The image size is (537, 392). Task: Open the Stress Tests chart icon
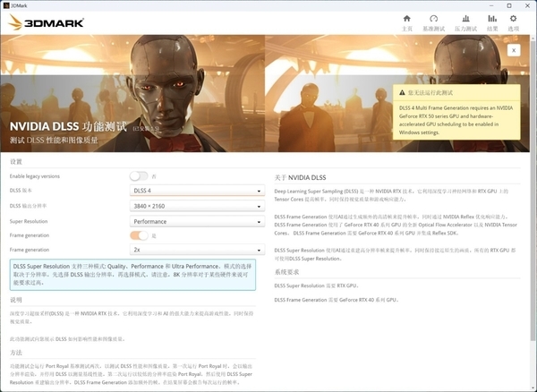[465, 19]
